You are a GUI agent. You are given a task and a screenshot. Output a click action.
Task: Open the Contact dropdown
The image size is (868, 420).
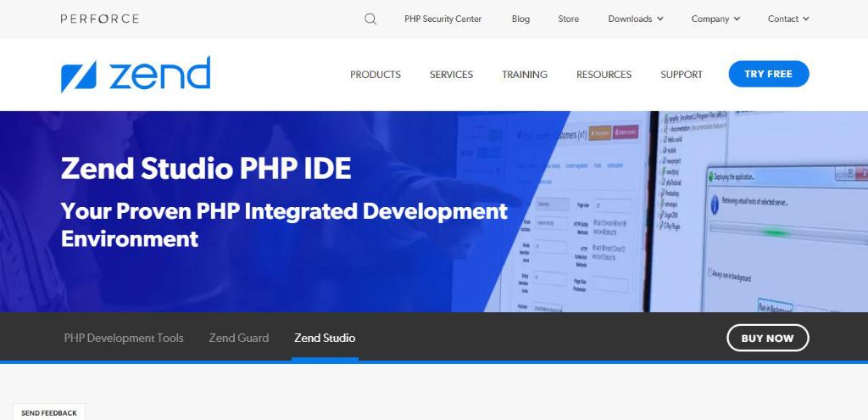tap(788, 19)
